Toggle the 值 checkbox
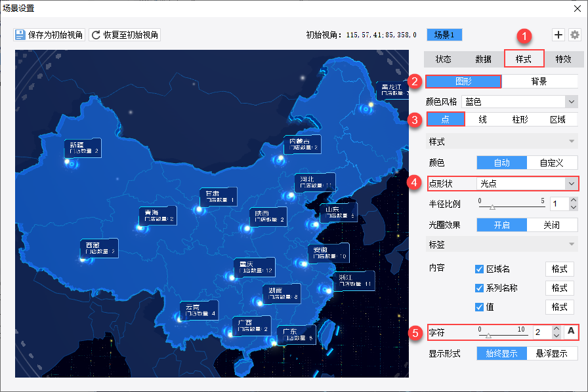 pos(479,307)
